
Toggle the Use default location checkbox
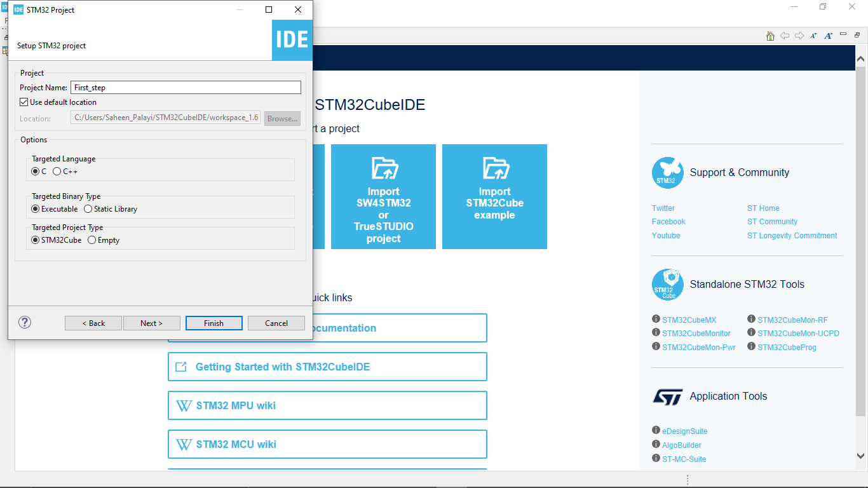pos(24,102)
